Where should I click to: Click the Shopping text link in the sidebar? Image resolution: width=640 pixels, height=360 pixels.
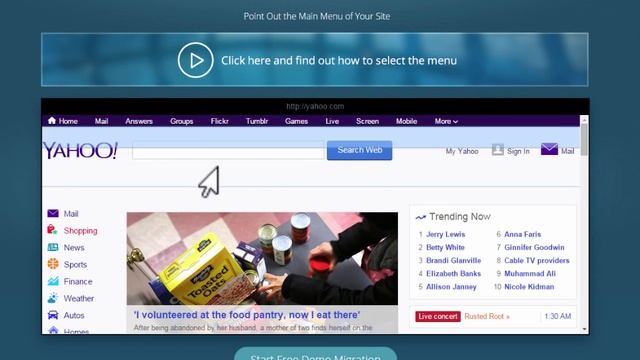tap(80, 231)
